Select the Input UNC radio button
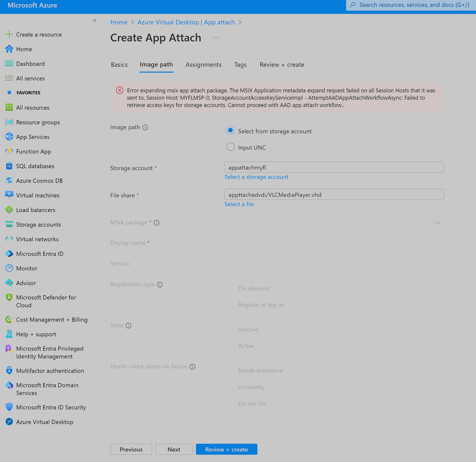The height and width of the screenshot is (462, 476). [230, 147]
